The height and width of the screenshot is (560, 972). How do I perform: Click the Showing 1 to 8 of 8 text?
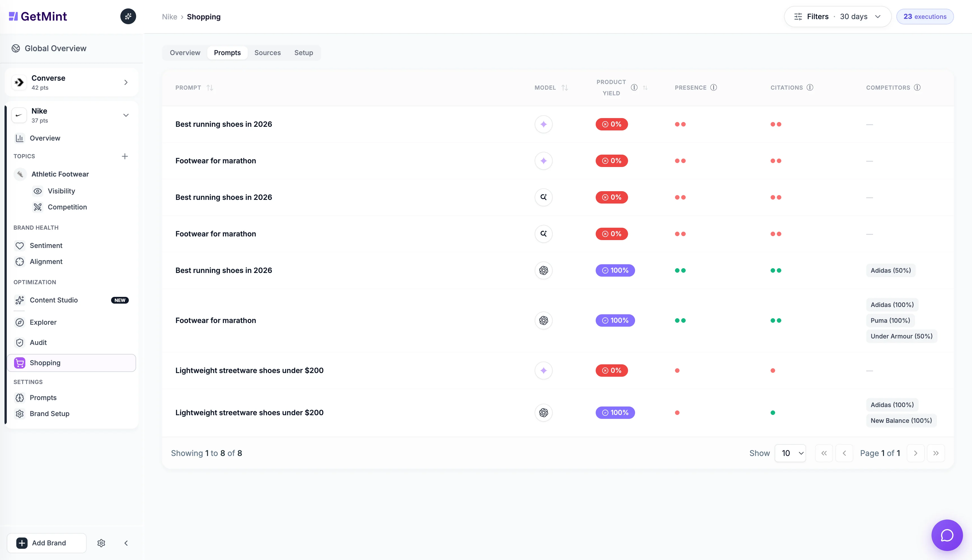click(207, 453)
